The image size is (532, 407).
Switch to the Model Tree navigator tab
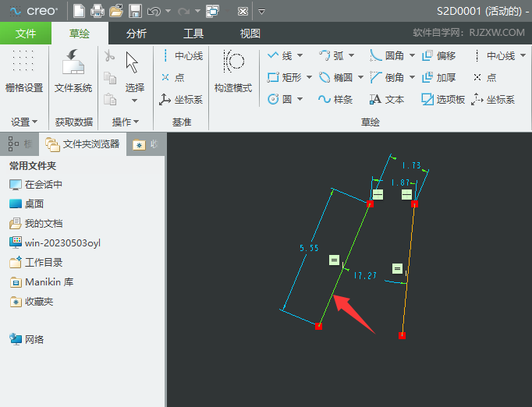point(20,144)
